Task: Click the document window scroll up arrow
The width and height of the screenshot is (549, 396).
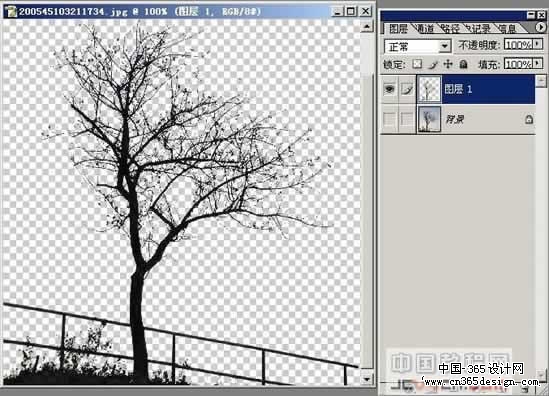Action: pyautogui.click(x=367, y=26)
